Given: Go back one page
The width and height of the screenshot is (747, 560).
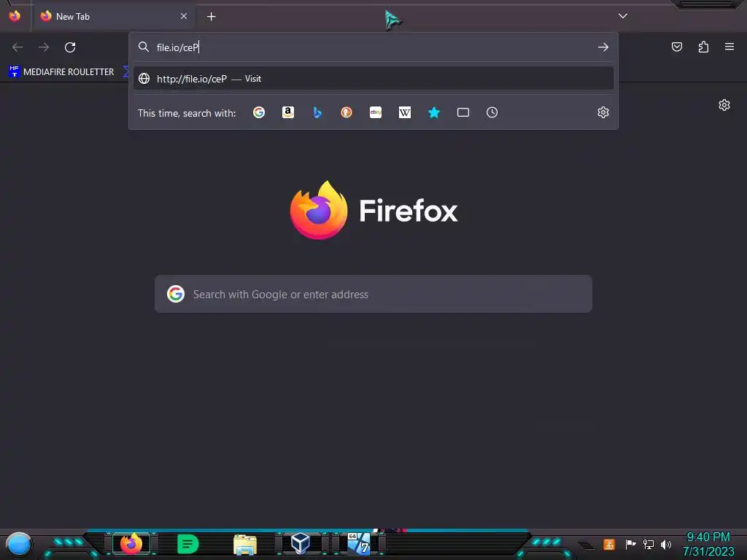Looking at the screenshot, I should [x=18, y=47].
